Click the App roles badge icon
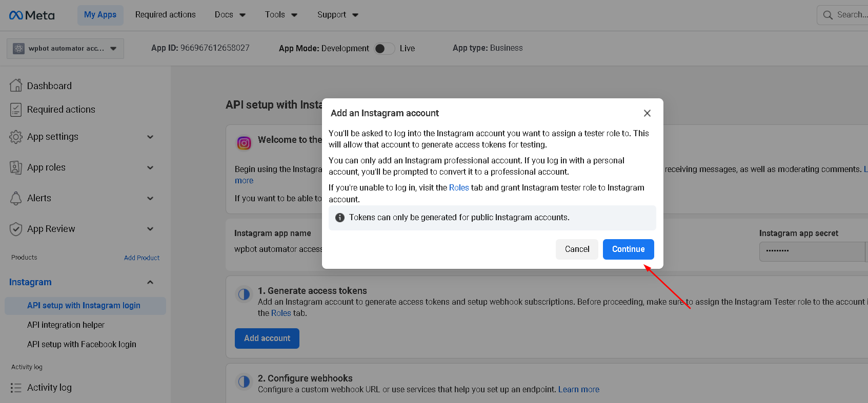Viewport: 868px width, 403px height. (16, 167)
